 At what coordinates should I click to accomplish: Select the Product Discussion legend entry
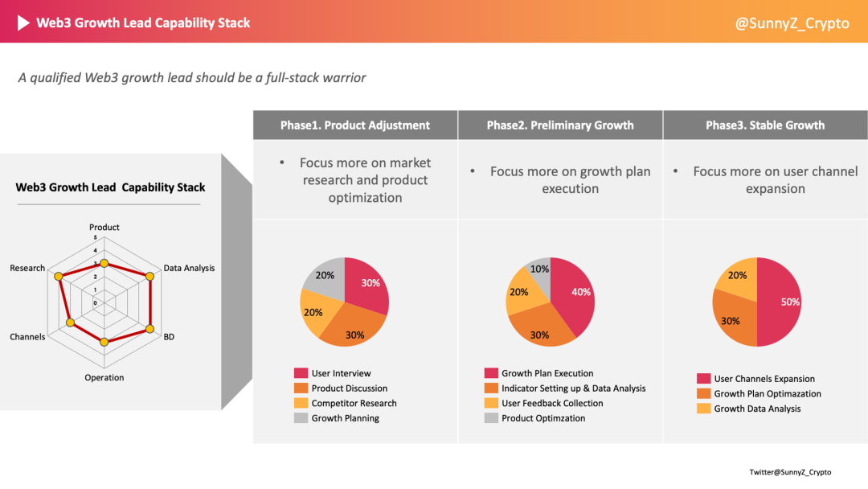pyautogui.click(x=341, y=388)
